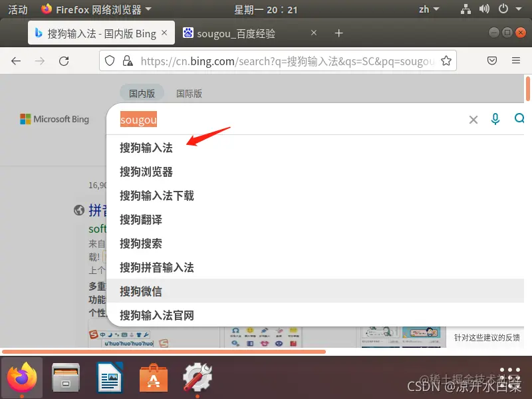
Task: Click the Firefox URL address bar
Action: [x=277, y=61]
